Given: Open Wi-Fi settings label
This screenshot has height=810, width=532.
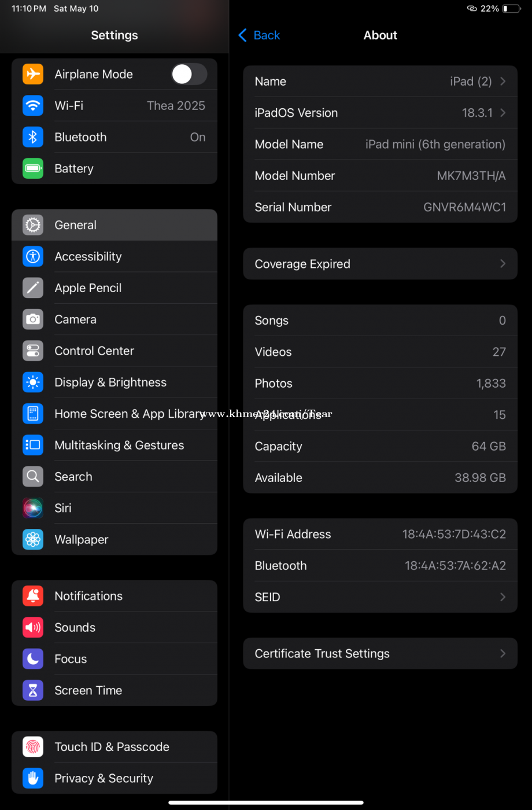Looking at the screenshot, I should click(x=69, y=106).
